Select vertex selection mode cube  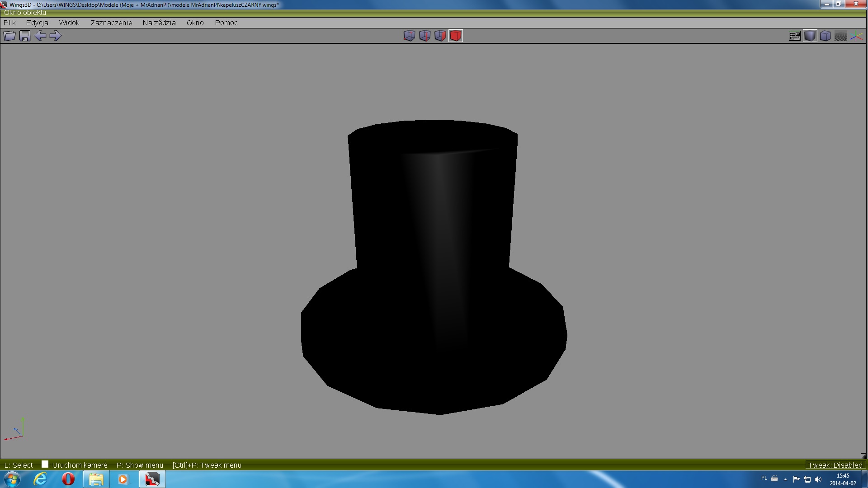pos(409,36)
